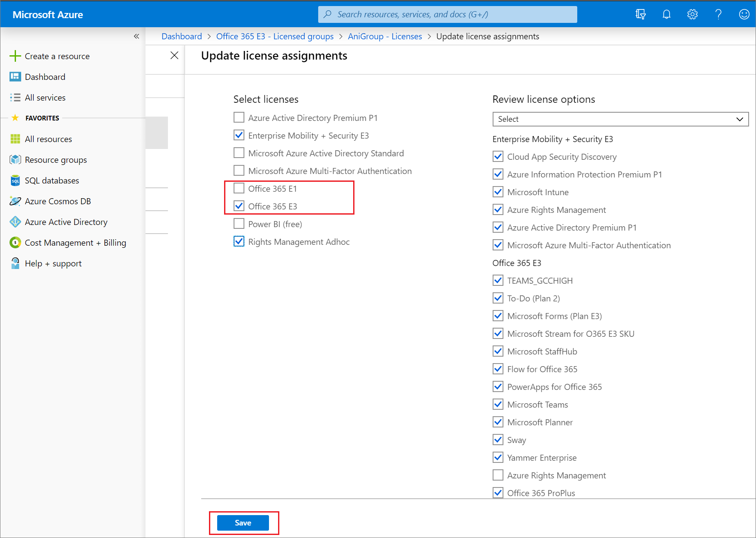Check Azure Active Directory Premium P1 license

239,117
